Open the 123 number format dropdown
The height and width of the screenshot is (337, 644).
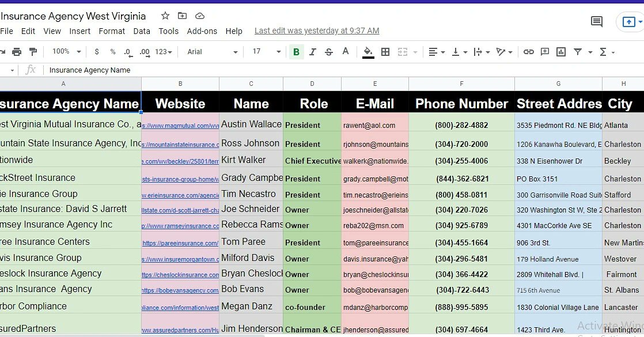tap(163, 52)
